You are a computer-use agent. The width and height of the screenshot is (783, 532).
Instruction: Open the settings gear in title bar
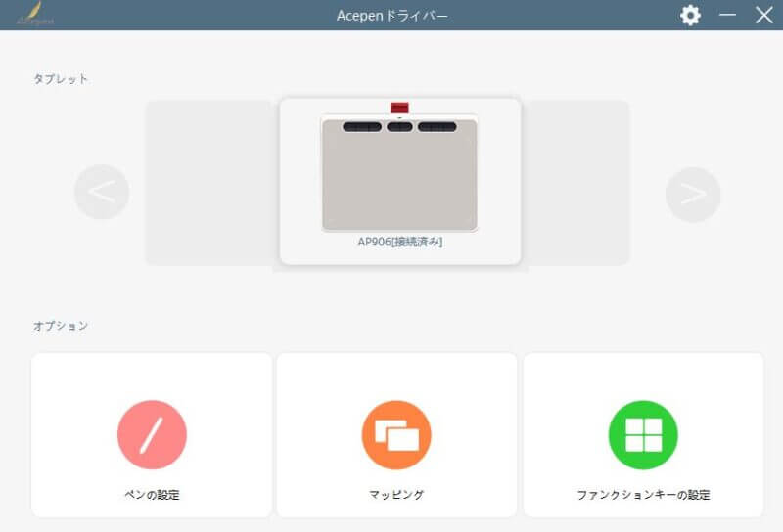coord(691,16)
